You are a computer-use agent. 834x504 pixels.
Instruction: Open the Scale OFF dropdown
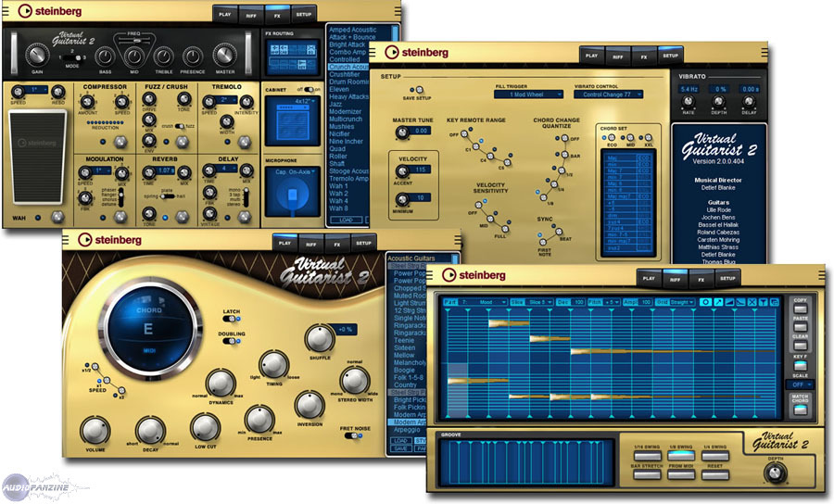[x=800, y=384]
